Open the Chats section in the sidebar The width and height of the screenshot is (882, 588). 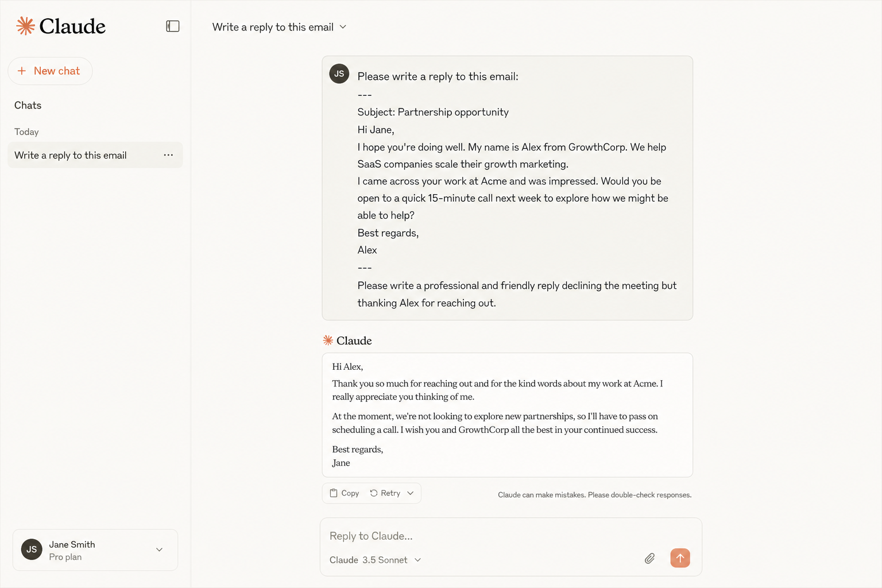tap(28, 105)
